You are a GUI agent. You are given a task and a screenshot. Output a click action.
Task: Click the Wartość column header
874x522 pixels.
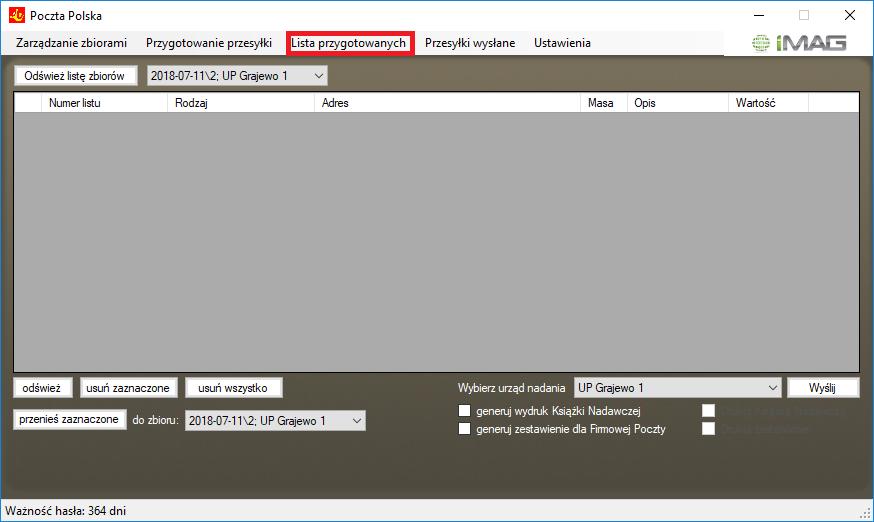coord(768,103)
